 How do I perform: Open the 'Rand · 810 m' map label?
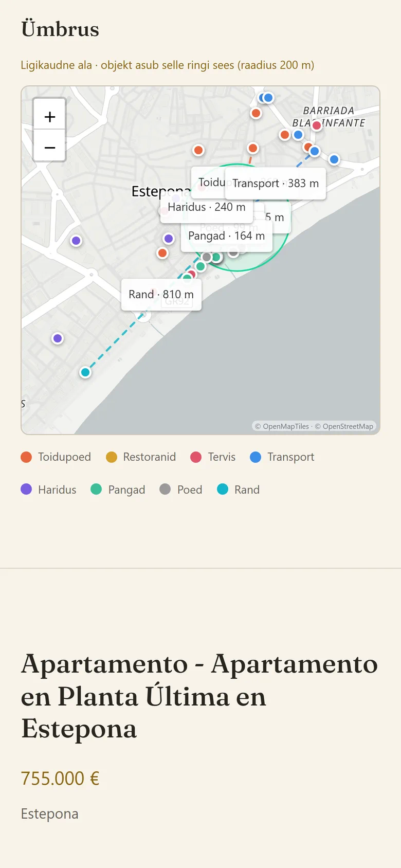coord(161,295)
